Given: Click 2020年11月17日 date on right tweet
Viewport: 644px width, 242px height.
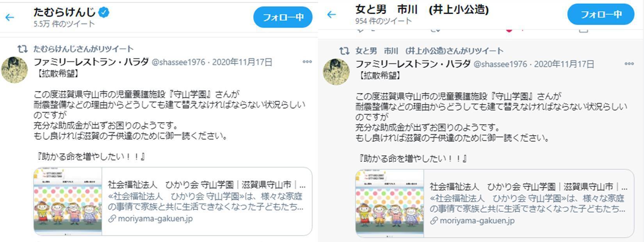Looking at the screenshot, I should (x=564, y=64).
